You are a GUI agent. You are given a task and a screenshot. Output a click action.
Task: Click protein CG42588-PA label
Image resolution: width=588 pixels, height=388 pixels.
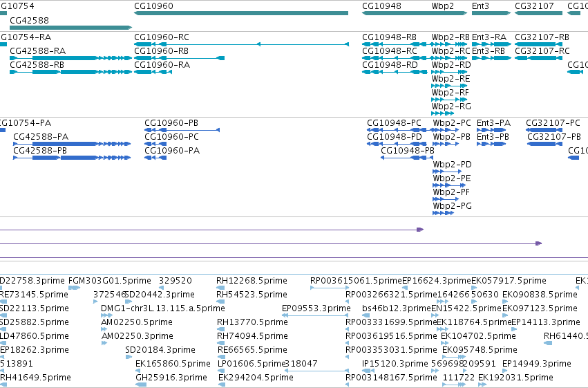[41, 137]
